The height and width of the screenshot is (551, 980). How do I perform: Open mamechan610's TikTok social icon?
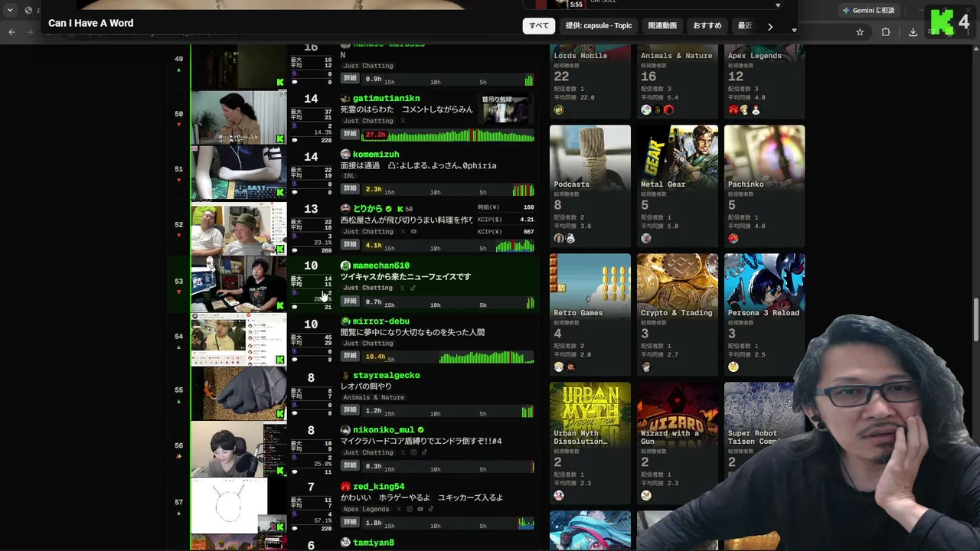click(x=413, y=288)
